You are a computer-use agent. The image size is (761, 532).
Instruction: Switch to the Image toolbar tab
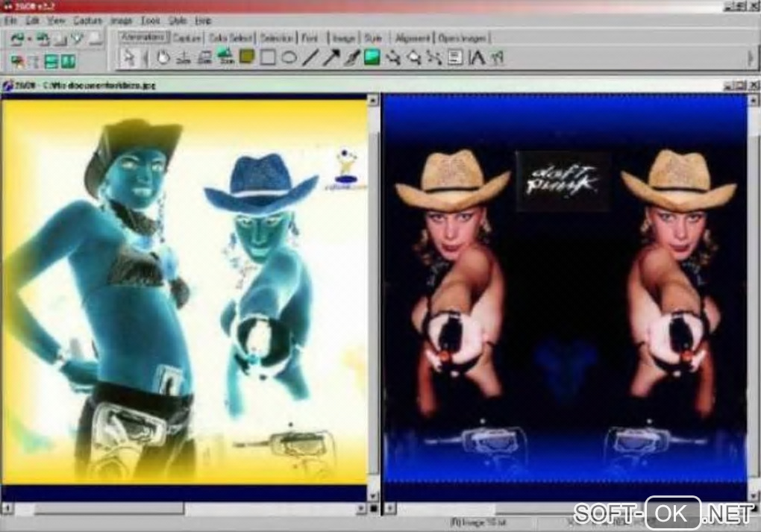pos(344,38)
